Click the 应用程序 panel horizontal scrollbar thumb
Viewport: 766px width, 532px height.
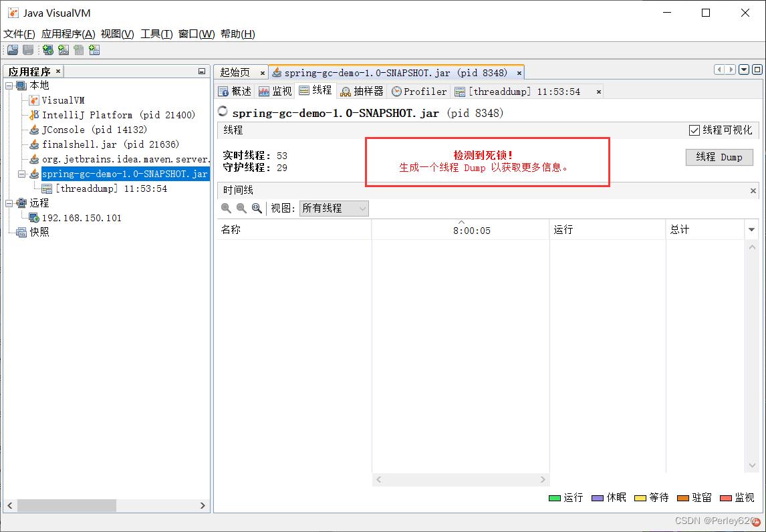(67, 506)
